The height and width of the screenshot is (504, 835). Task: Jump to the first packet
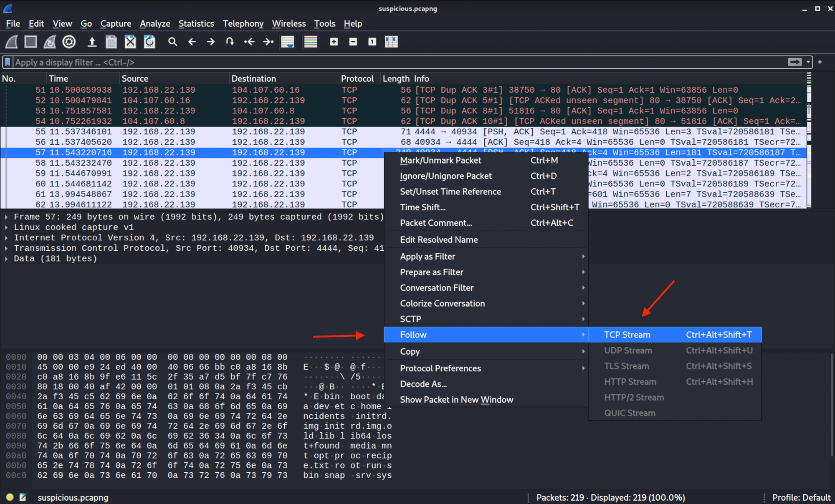point(249,42)
